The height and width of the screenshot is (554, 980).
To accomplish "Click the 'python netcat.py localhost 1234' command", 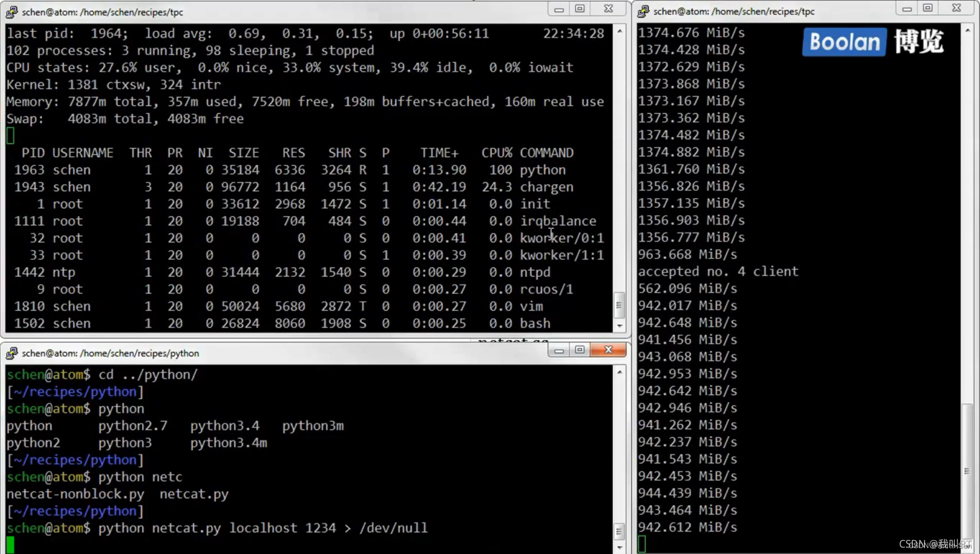I will 217,528.
